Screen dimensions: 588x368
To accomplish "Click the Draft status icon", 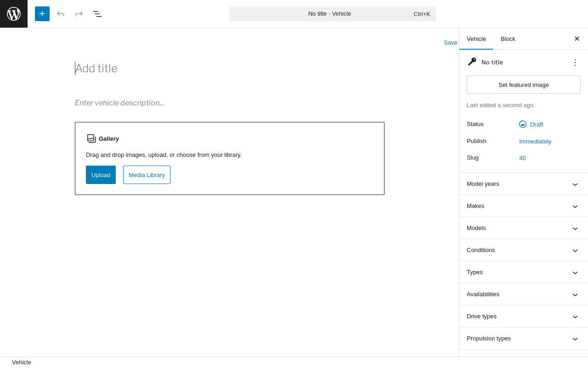I will click(523, 124).
